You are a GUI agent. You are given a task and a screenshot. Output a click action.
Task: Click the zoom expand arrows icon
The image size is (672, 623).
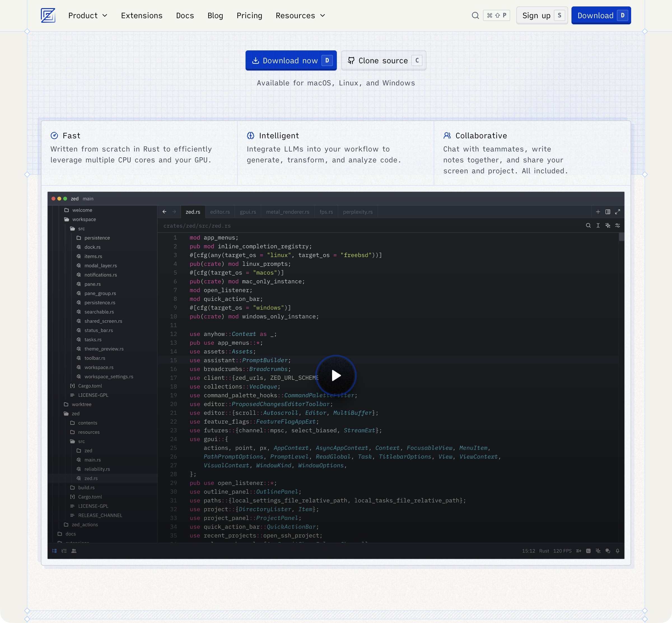tap(617, 212)
